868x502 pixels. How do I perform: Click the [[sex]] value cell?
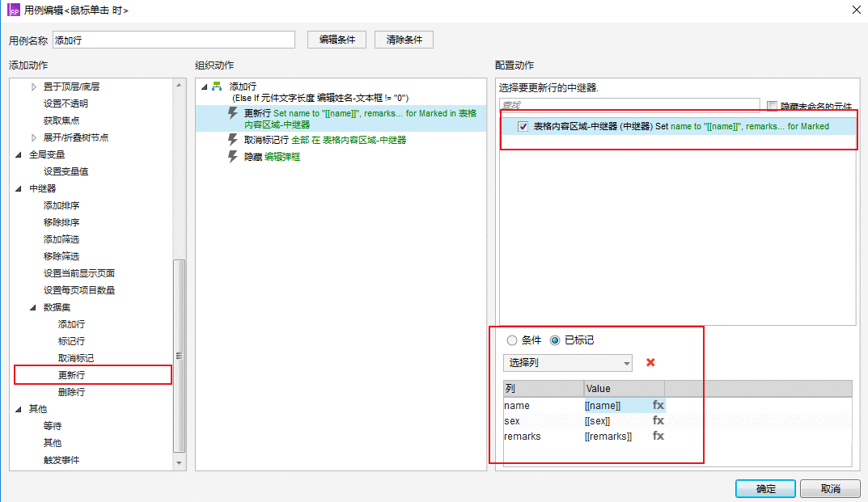click(618, 420)
